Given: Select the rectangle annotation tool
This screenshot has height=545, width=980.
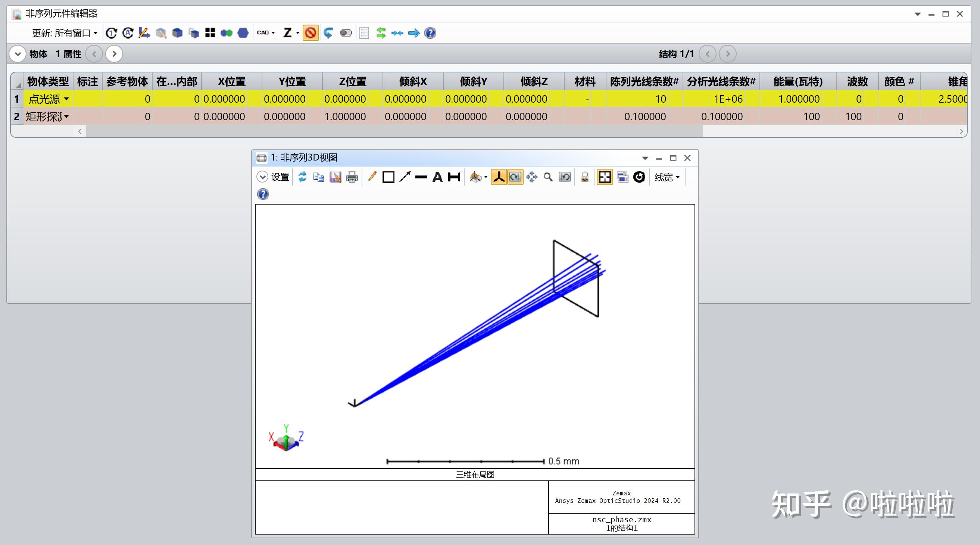Looking at the screenshot, I should 388,177.
